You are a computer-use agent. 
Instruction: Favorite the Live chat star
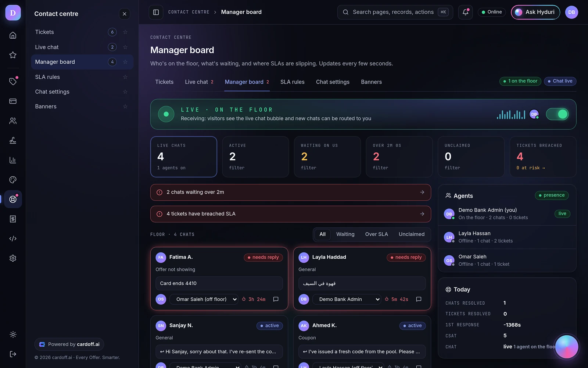point(125,47)
